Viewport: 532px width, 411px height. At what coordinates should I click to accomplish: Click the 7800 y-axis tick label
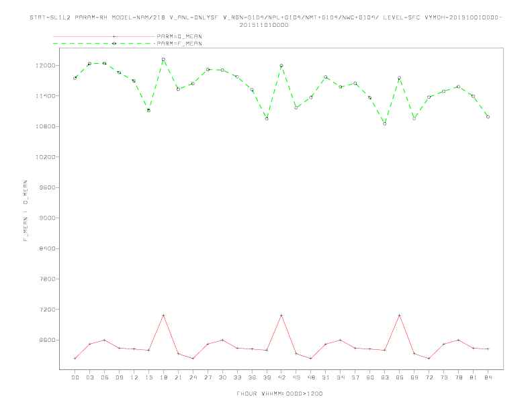[x=47, y=279]
